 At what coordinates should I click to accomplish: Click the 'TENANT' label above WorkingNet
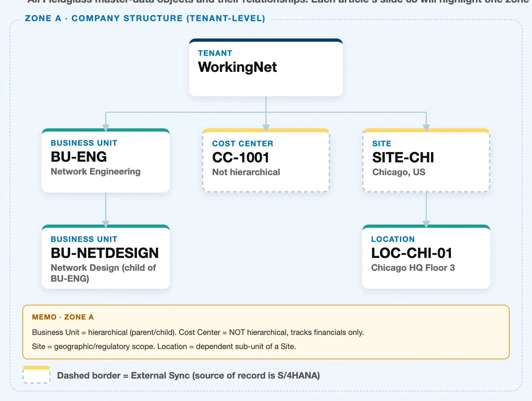[215, 53]
